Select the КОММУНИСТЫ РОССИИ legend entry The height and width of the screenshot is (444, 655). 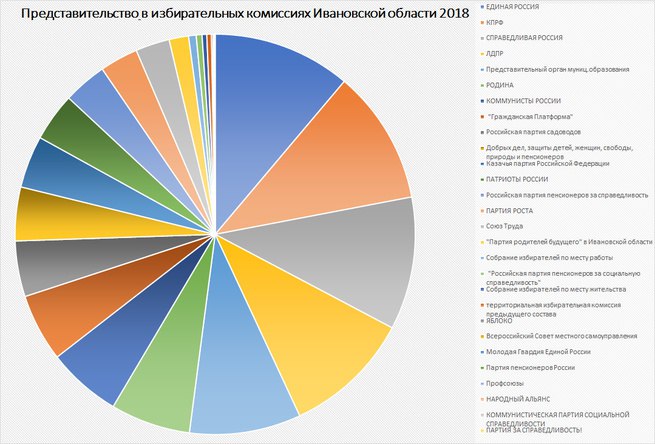[521, 101]
